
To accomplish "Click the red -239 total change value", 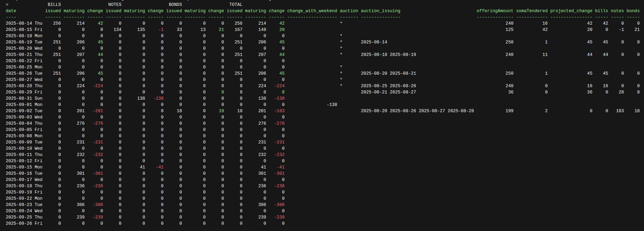I will (280, 217).
